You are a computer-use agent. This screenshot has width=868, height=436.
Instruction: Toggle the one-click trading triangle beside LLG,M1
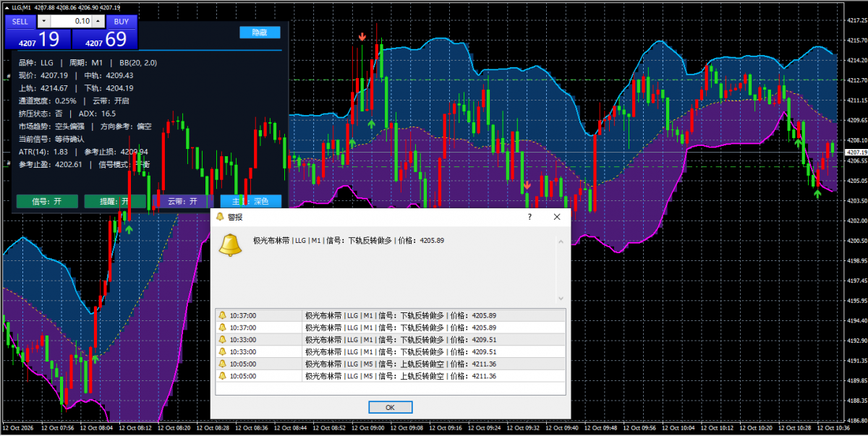[6, 7]
